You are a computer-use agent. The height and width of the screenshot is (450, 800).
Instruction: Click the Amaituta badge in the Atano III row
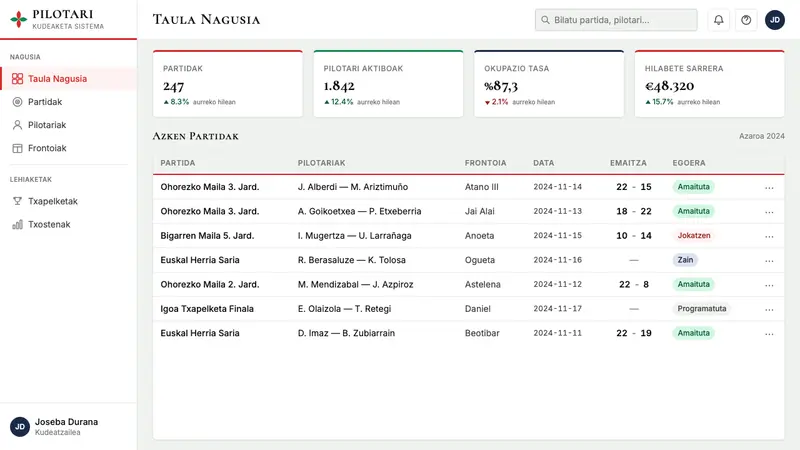693,187
